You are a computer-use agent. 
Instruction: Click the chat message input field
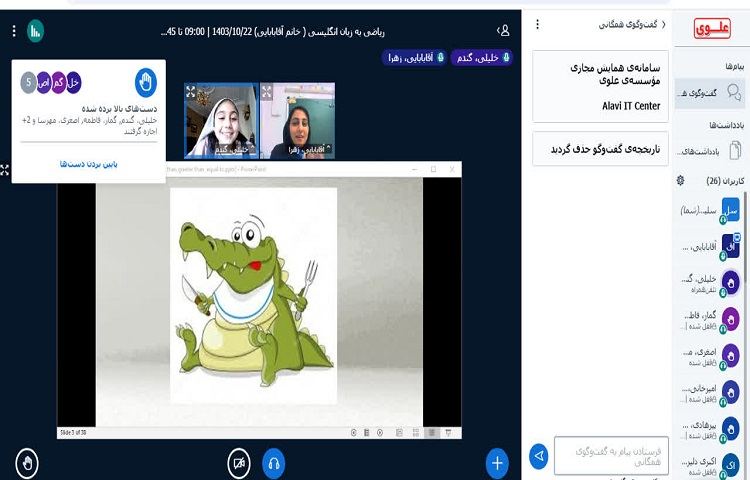tap(611, 456)
